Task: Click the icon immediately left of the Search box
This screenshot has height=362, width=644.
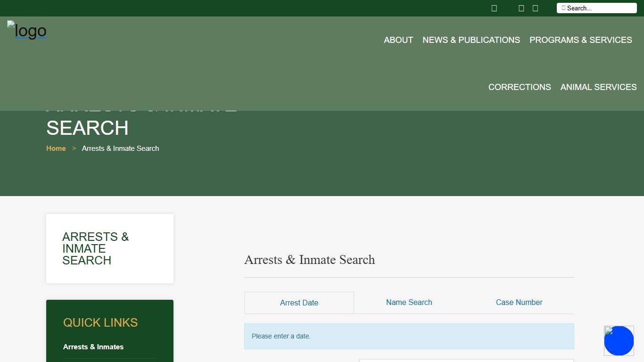Action: 535,8
